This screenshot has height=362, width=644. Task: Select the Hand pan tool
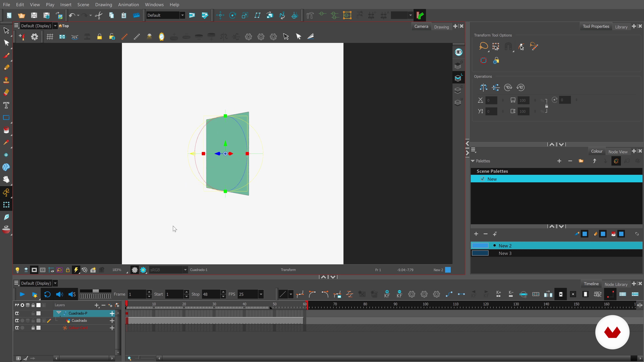[6, 179]
